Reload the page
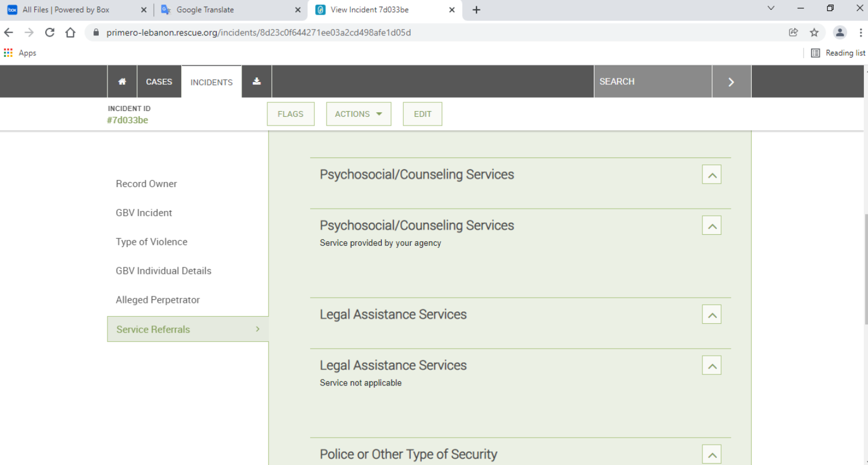This screenshot has height=465, width=868. click(x=50, y=33)
